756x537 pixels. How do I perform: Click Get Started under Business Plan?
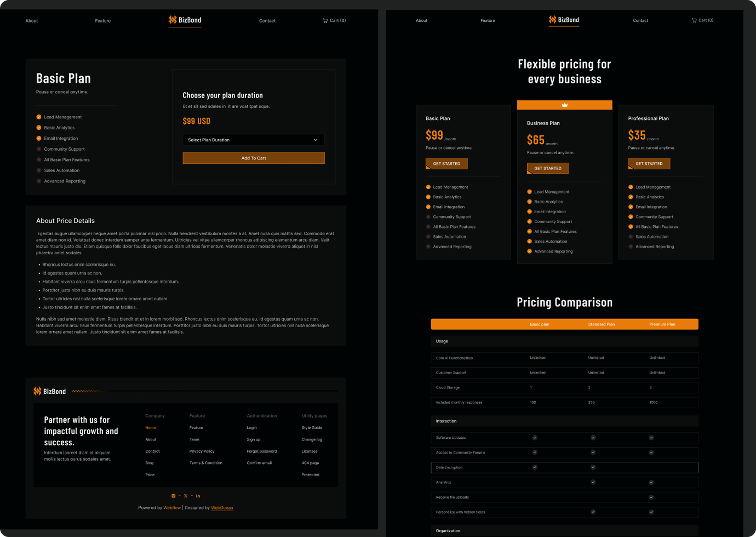[547, 168]
